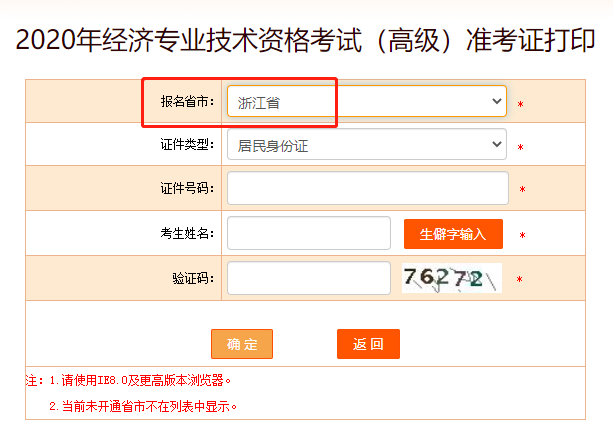Click the red asterisk beside province dropdown
This screenshot has height=443, width=613.
click(x=520, y=104)
